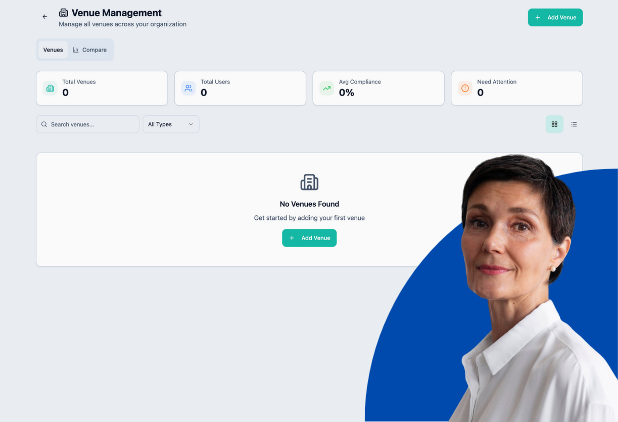Open the All Types filter dropdown
The height and width of the screenshot is (422, 618).
point(172,124)
